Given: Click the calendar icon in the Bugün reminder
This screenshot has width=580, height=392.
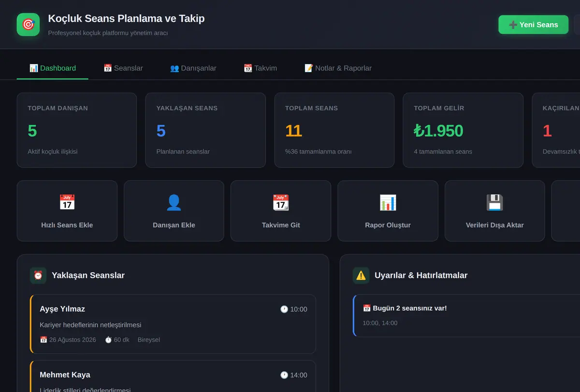Looking at the screenshot, I should click(x=367, y=308).
